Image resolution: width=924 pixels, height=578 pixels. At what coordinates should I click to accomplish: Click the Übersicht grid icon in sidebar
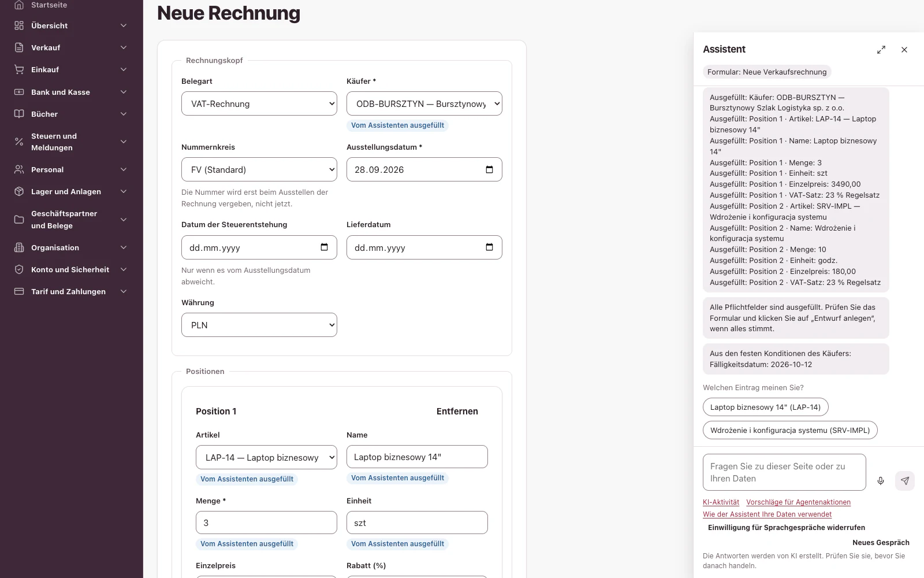pos(19,25)
